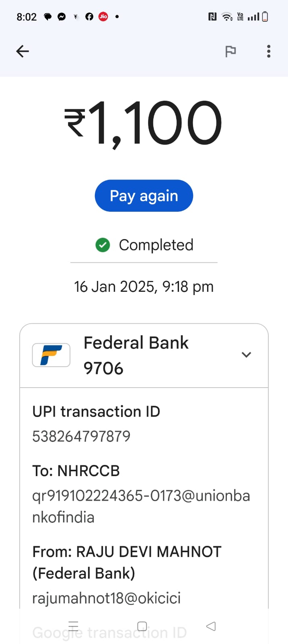This screenshot has height=644, width=288.
Task: Select the unionbankofindia recipient UPI address
Action: point(141,506)
